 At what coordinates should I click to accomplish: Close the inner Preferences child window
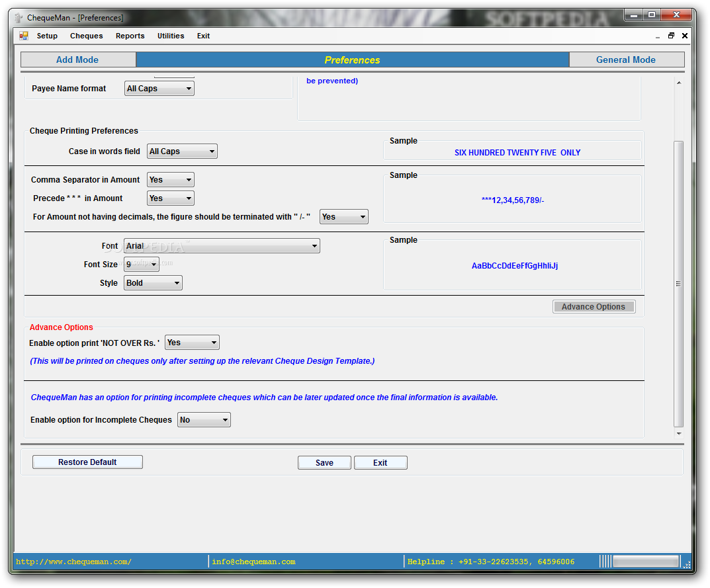pyautogui.click(x=685, y=36)
